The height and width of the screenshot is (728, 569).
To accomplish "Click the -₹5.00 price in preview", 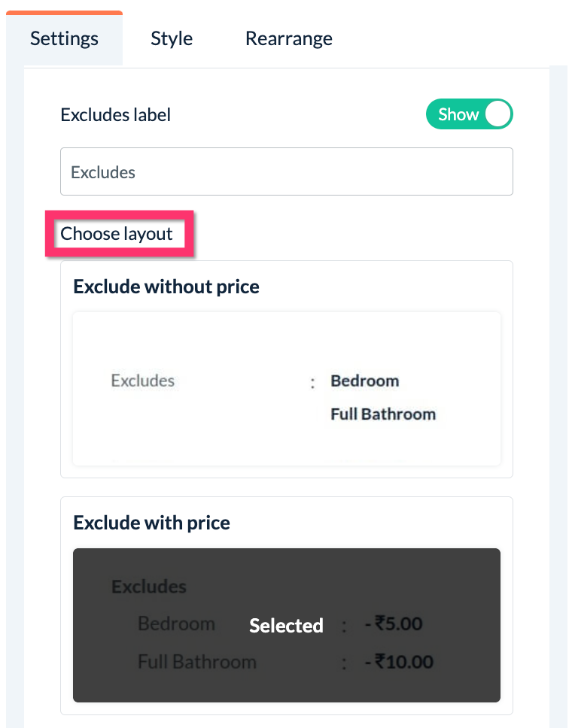I will tap(393, 624).
